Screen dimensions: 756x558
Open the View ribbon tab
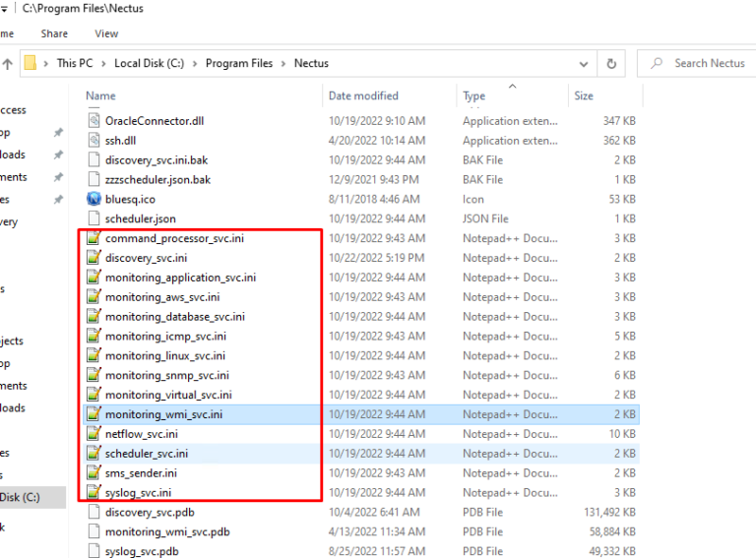tap(106, 33)
